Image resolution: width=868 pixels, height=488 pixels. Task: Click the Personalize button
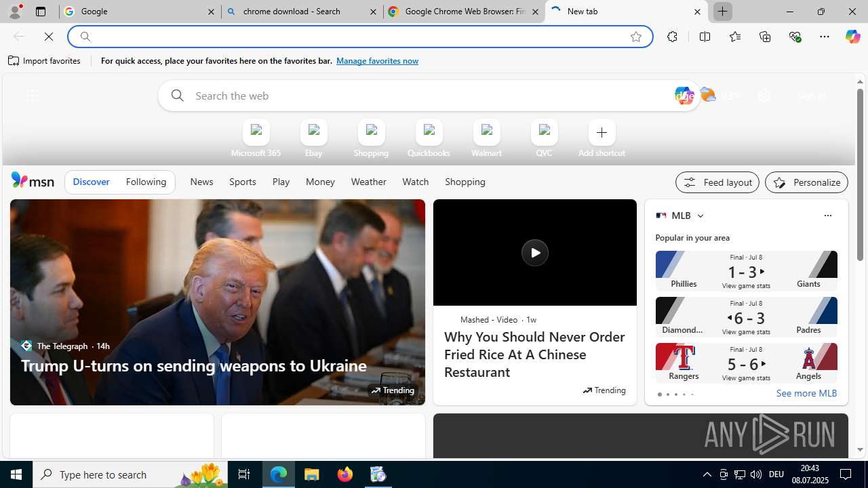point(806,182)
